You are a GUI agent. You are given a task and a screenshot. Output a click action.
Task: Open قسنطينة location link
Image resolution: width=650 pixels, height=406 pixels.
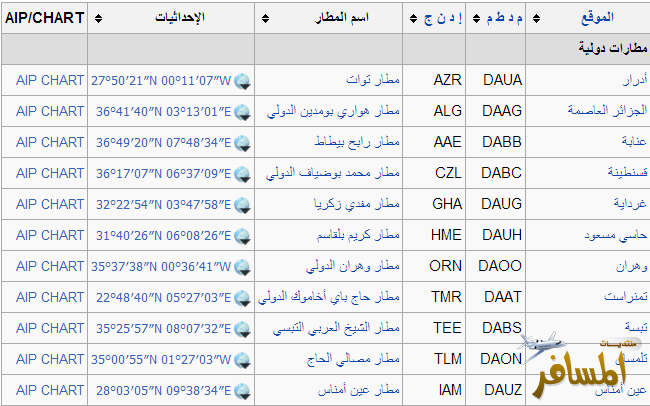tap(627, 172)
